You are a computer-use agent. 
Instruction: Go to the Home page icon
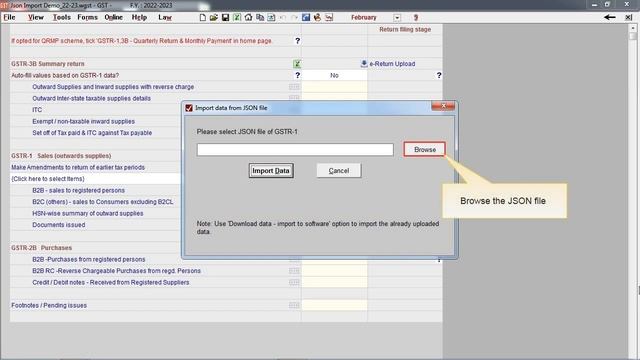click(248, 18)
